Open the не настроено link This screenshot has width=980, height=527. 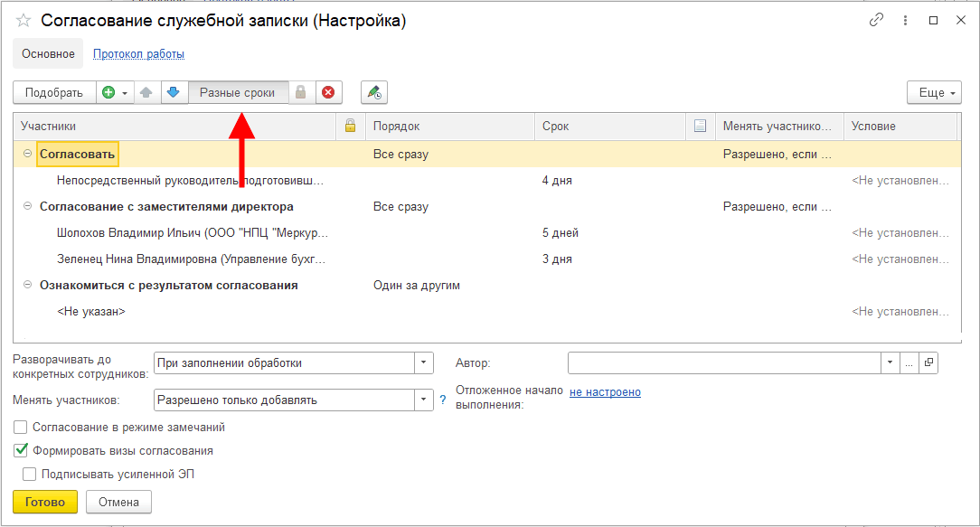[605, 392]
